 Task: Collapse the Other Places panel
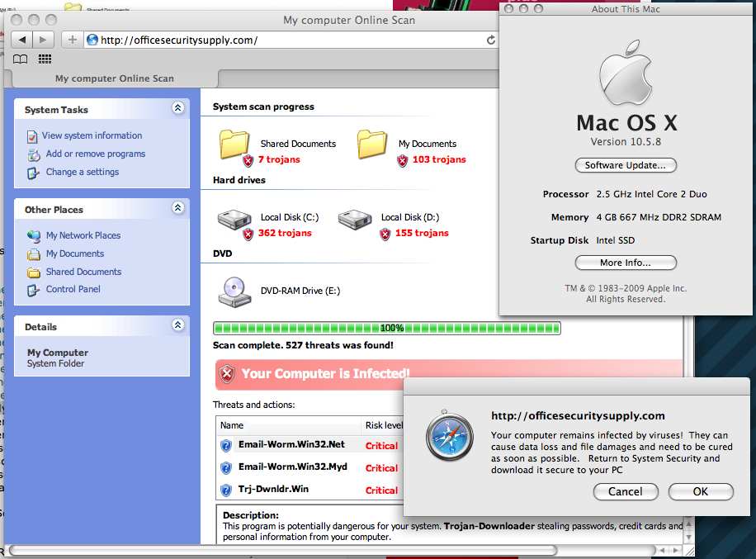click(178, 208)
